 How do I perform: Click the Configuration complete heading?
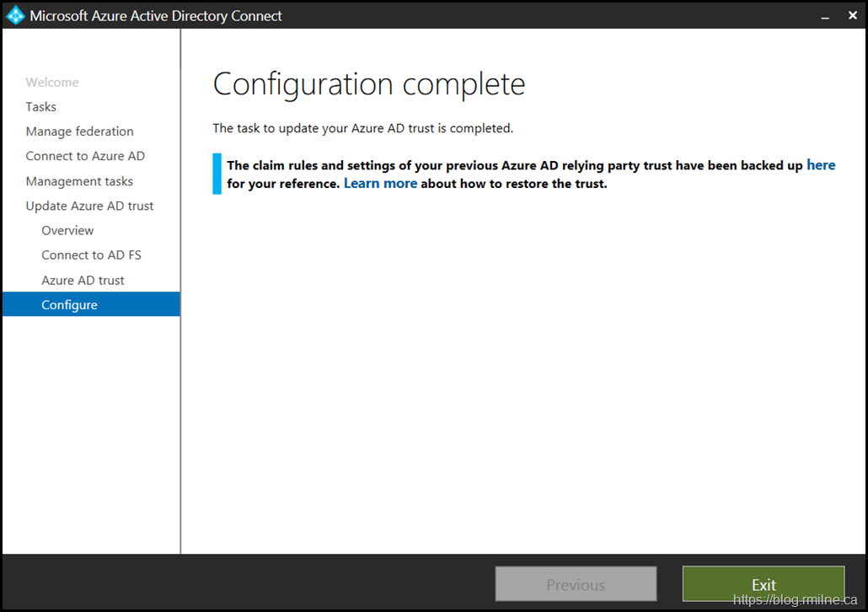(369, 84)
